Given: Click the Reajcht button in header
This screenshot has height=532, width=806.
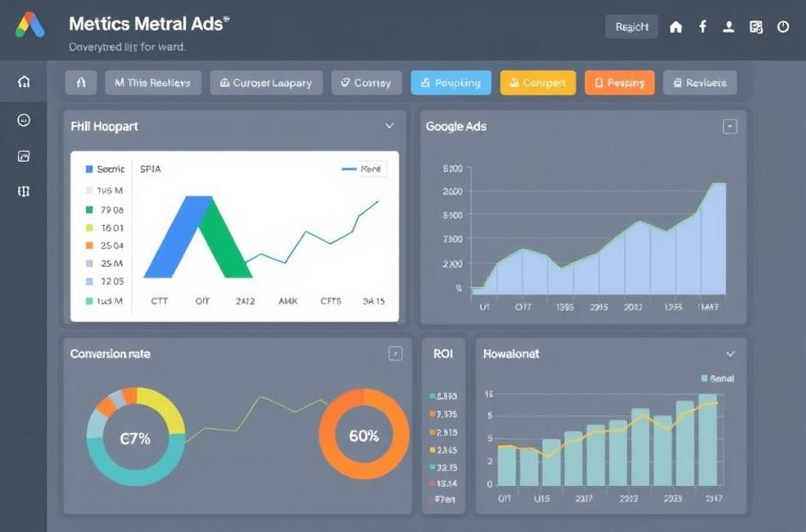Looking at the screenshot, I should click(x=632, y=27).
